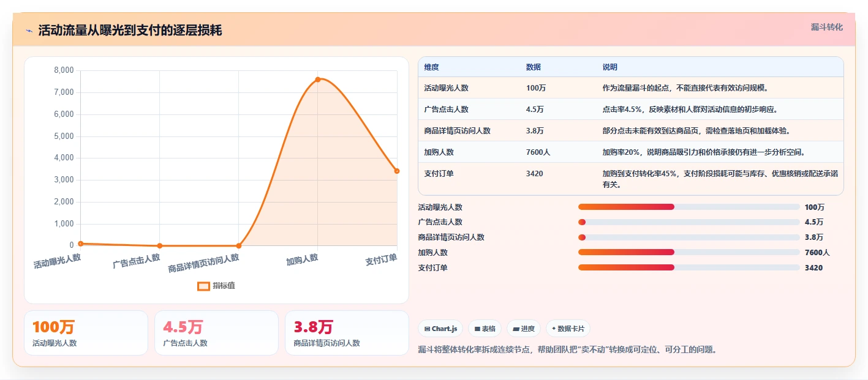Click the 4,000 y-axis label

click(x=64, y=158)
